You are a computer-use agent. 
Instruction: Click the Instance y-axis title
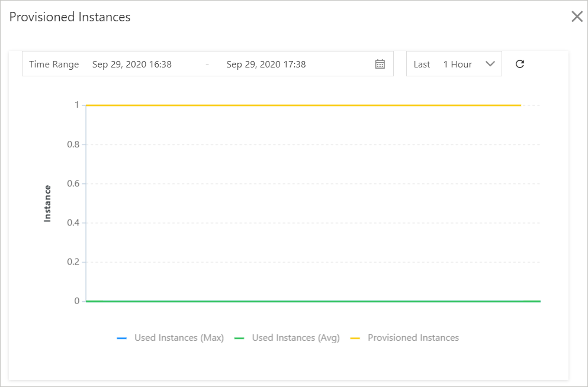coord(48,204)
